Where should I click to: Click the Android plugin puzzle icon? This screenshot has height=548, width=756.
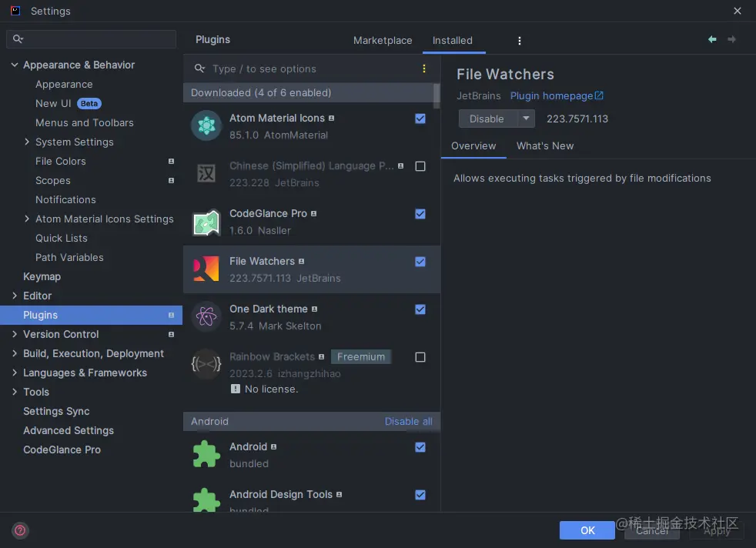(x=206, y=454)
